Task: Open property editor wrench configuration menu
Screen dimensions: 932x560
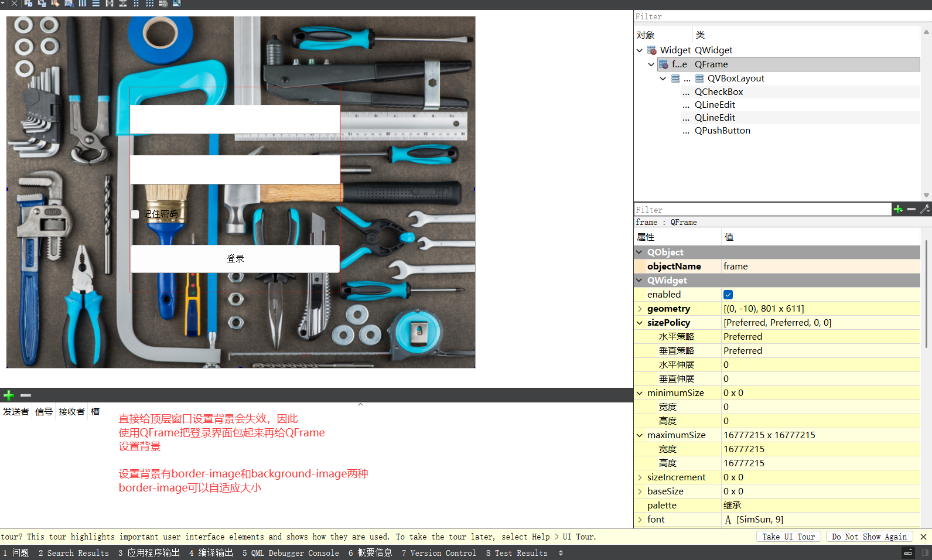Action: coord(925,209)
